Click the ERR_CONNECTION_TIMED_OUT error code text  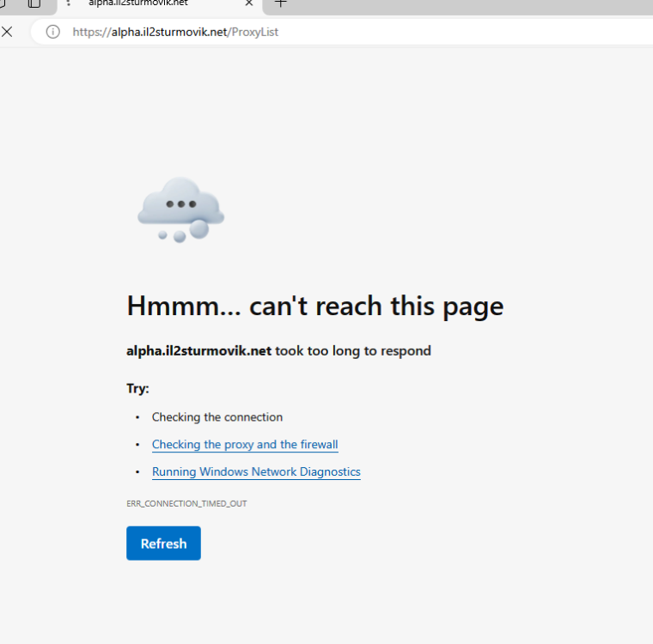coord(186,504)
